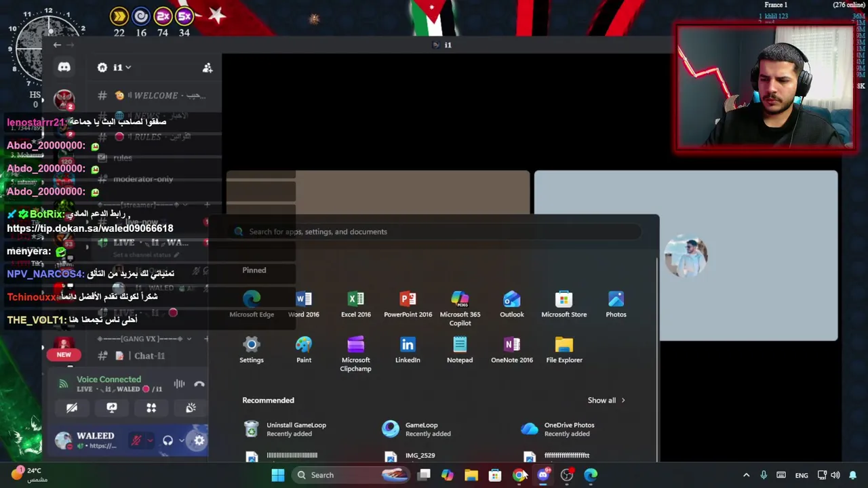
Task: Open microphone input options arrow
Action: tap(150, 441)
